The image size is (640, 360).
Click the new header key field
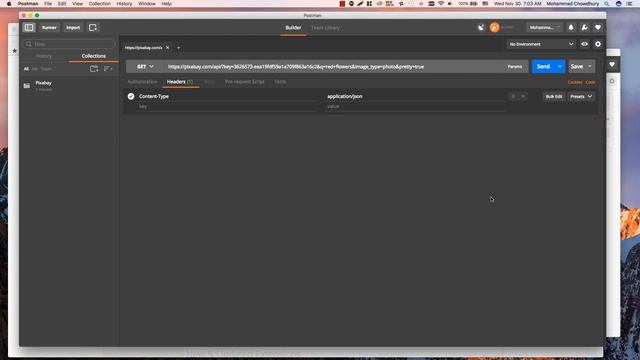(228, 107)
